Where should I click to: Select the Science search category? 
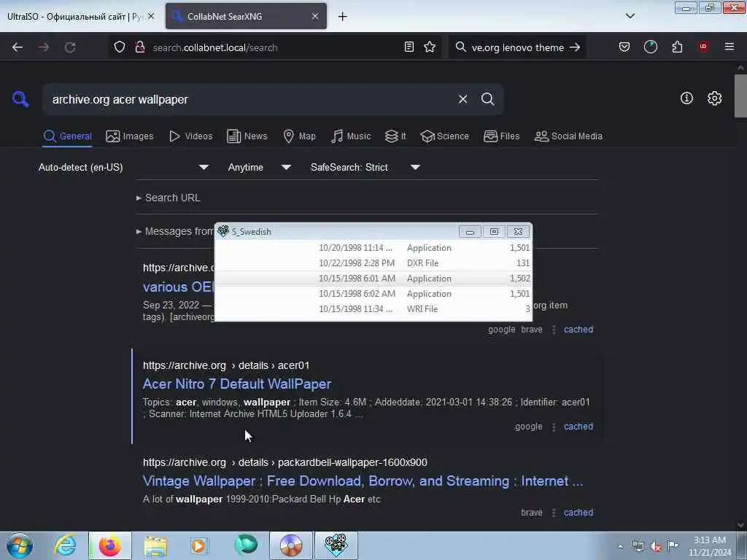tap(444, 136)
